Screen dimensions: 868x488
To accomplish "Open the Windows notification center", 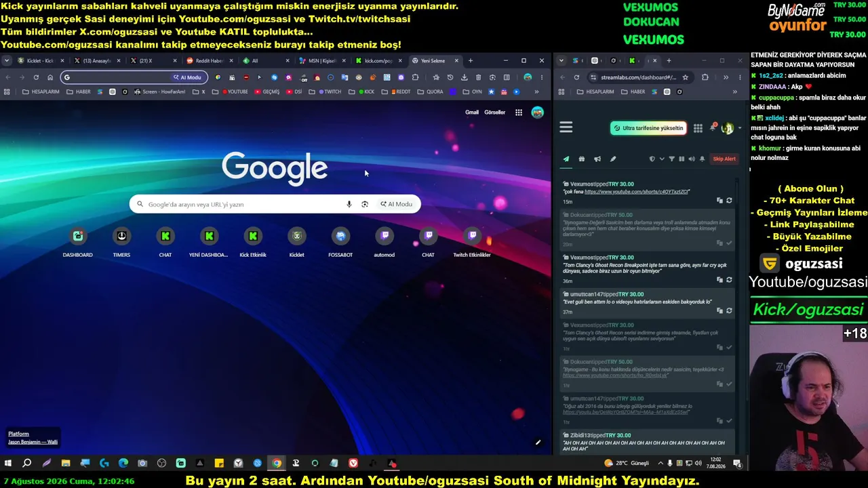I will click(x=737, y=464).
